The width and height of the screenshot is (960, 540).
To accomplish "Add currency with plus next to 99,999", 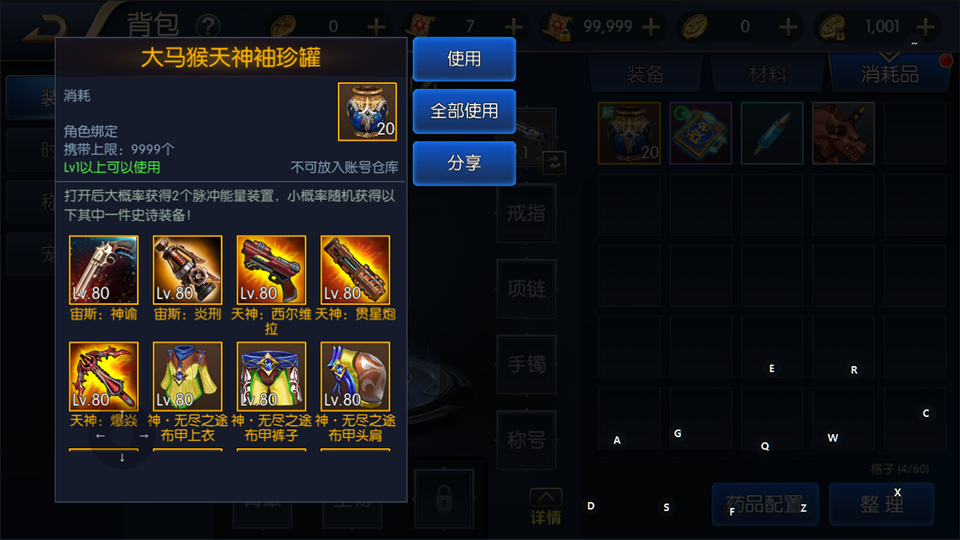I will (x=651, y=26).
